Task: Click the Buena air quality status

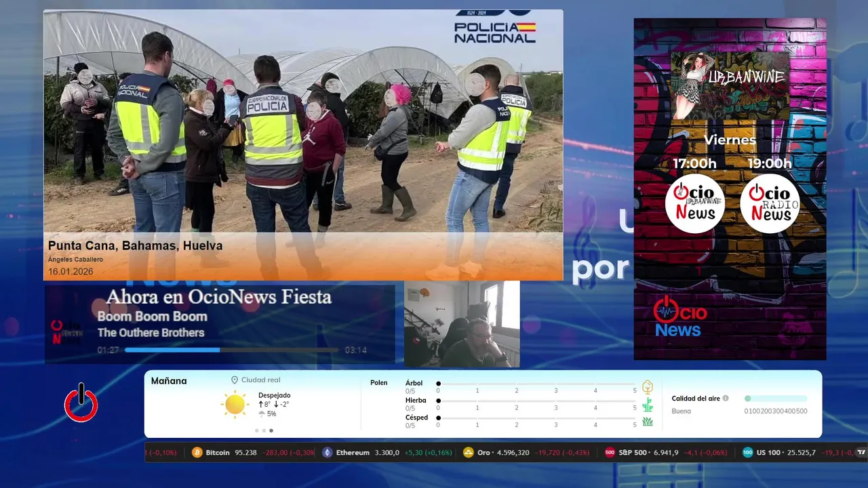Action: 682,411
